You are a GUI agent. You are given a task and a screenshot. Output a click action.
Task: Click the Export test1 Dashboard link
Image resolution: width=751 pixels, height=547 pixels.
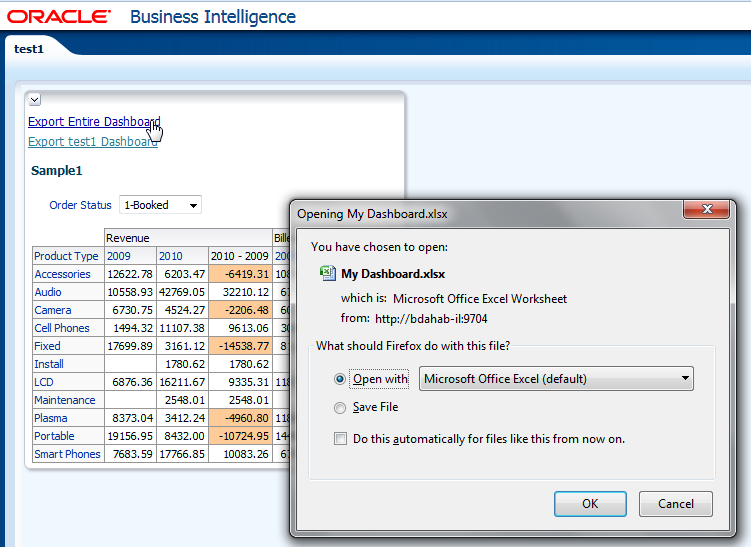pos(92,142)
